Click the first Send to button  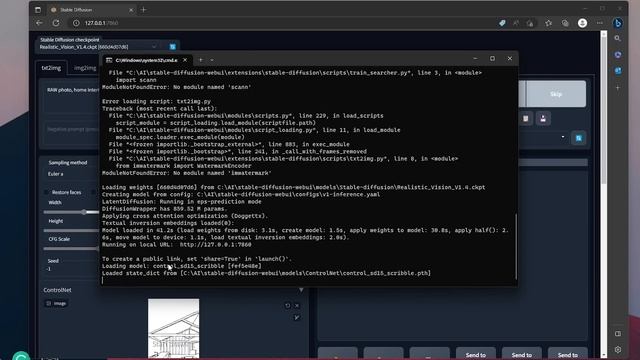click(x=476, y=354)
